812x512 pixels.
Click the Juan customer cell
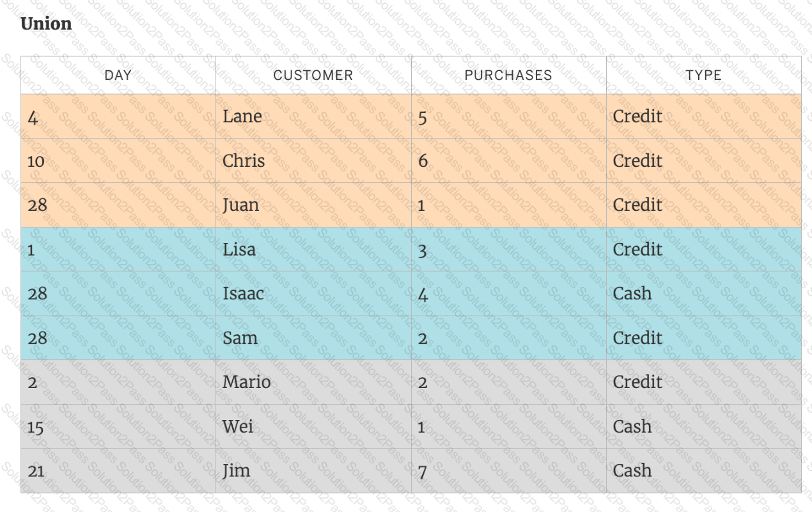click(241, 205)
